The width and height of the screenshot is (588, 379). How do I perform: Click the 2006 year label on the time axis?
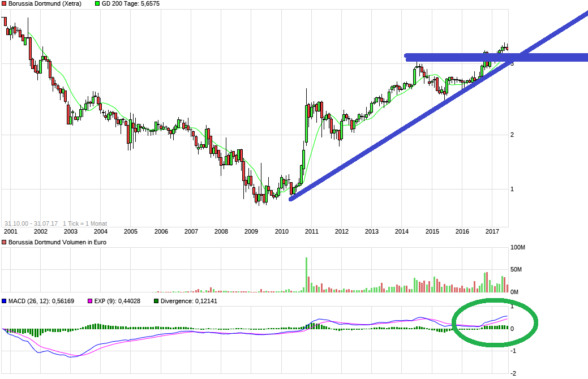[161, 232]
